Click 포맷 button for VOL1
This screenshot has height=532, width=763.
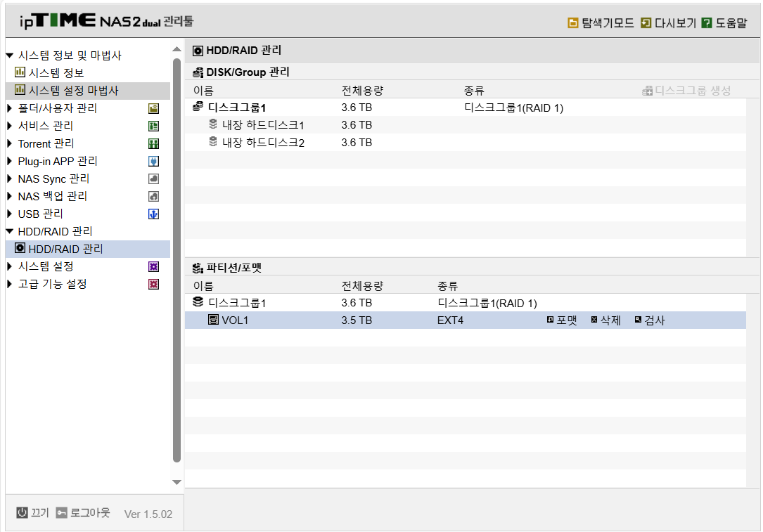point(562,320)
